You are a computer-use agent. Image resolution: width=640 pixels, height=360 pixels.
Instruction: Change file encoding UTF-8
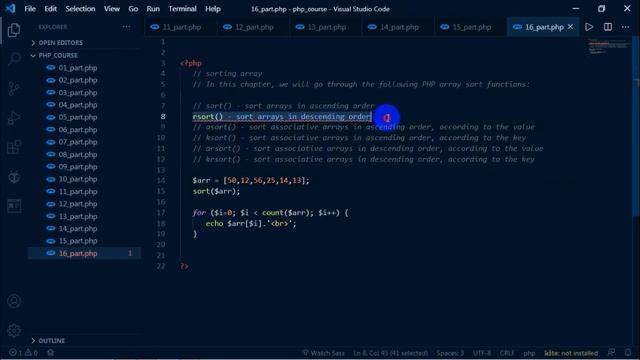[482, 353]
